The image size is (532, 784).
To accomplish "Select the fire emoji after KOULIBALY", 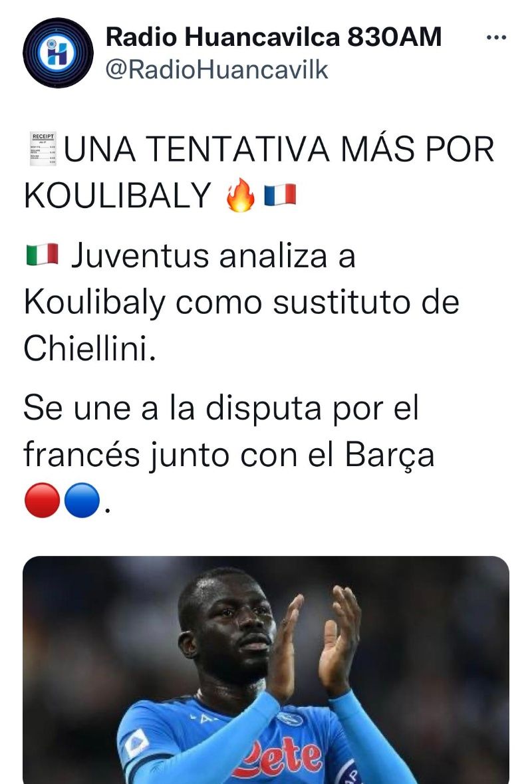I will pyautogui.click(x=241, y=194).
